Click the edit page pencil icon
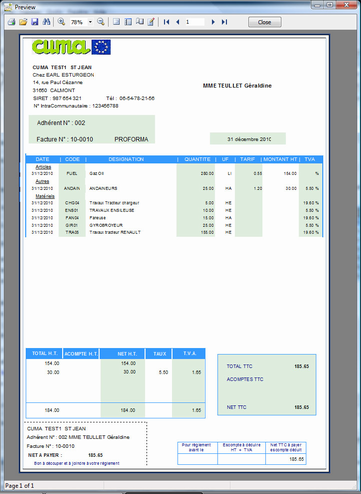Image resolution: width=361 pixels, height=494 pixels. [151, 22]
